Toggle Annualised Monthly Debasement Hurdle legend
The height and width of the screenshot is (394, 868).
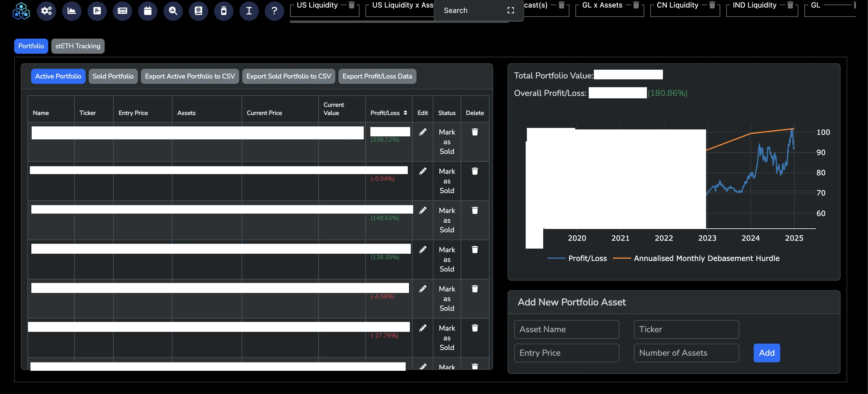pos(696,258)
